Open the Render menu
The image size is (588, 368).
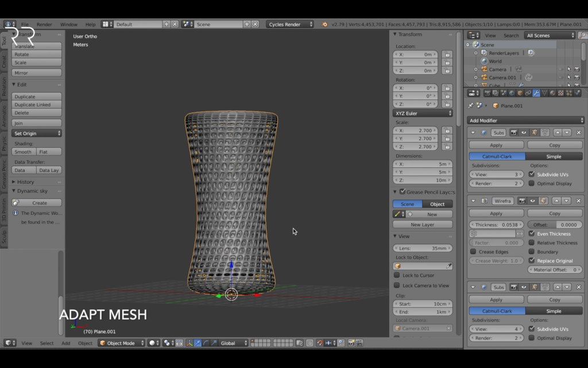44,24
